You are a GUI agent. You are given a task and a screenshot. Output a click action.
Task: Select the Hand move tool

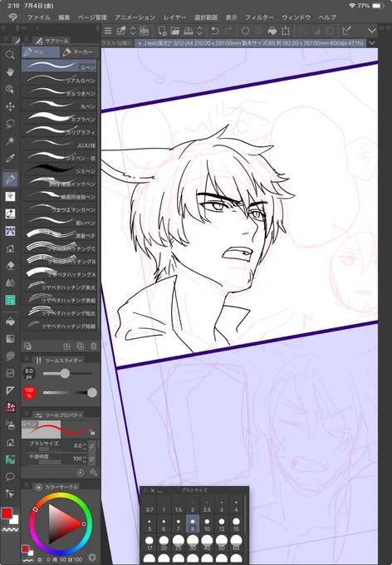pos(10,72)
